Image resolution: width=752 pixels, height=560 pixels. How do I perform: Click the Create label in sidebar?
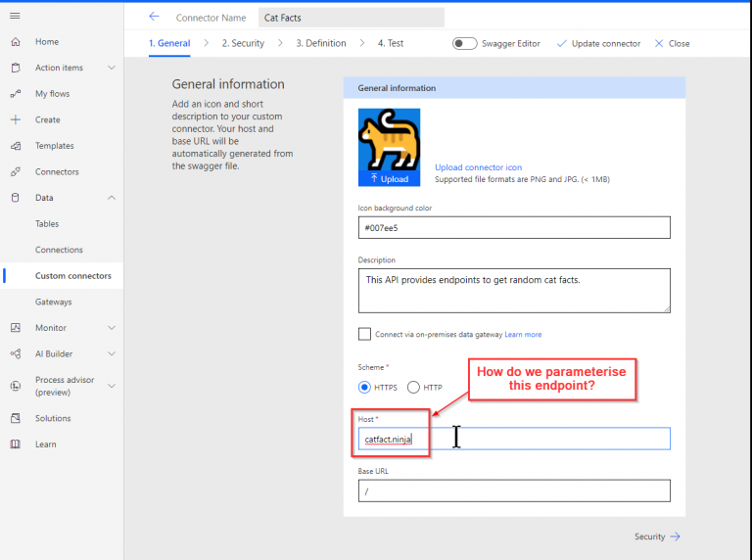(47, 119)
